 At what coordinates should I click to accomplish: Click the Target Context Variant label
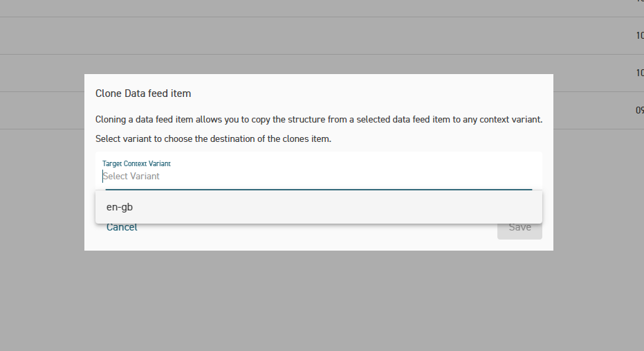tap(136, 163)
